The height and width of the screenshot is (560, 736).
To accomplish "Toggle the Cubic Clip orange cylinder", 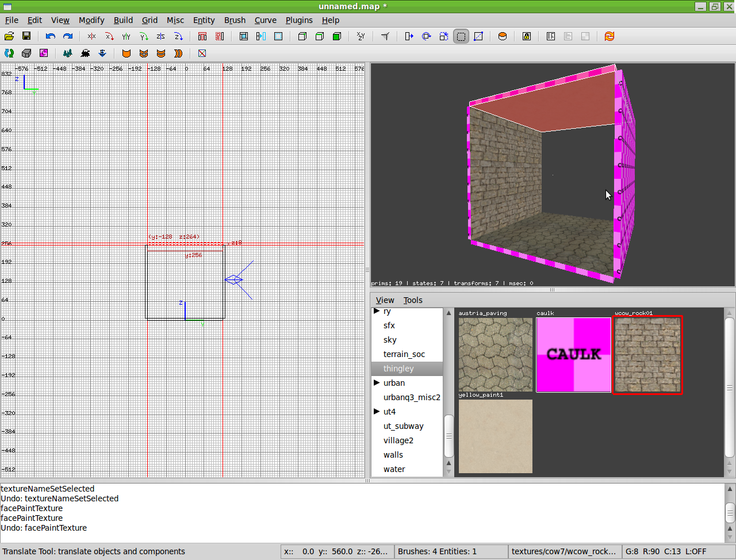I will [x=502, y=36].
